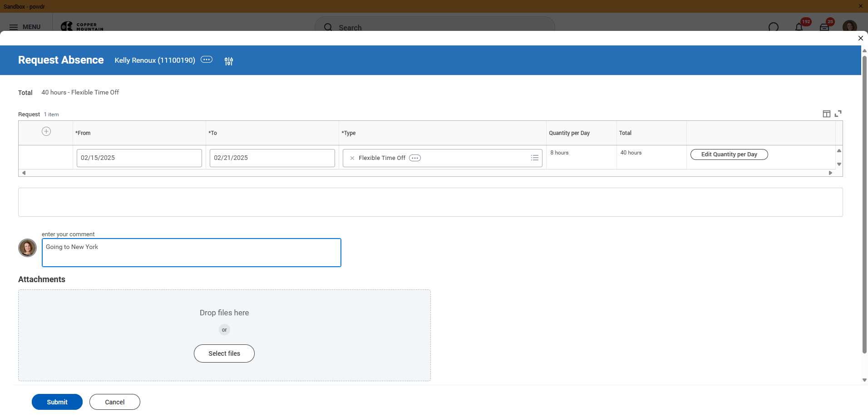Viewport: 868px width, 418px height.
Task: Open the assistant chat bubble icon
Action: 774,27
